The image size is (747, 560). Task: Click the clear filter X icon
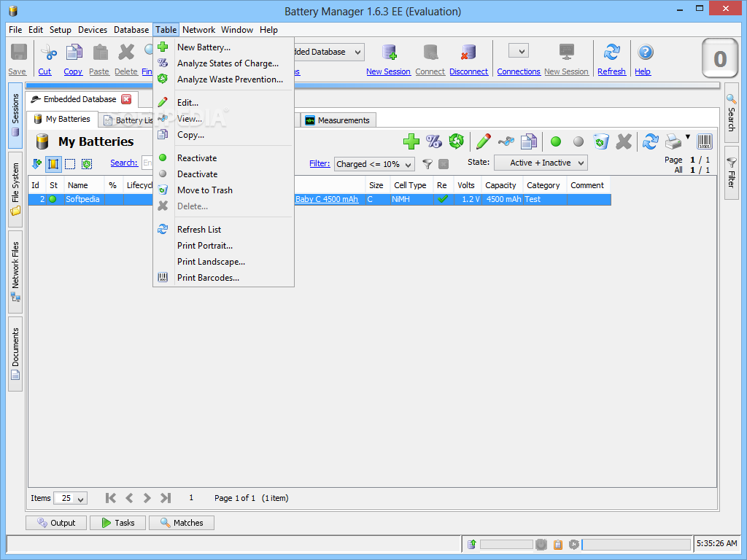[444, 164]
